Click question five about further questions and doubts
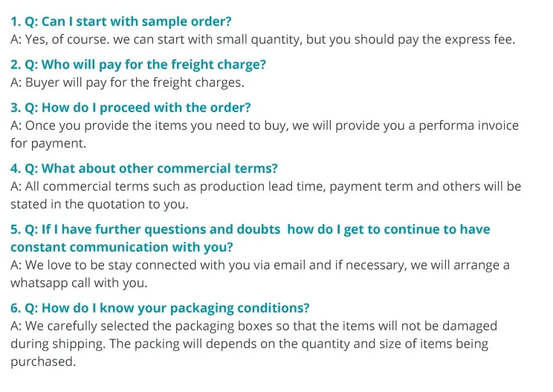553x392 pixels. pyautogui.click(x=250, y=229)
